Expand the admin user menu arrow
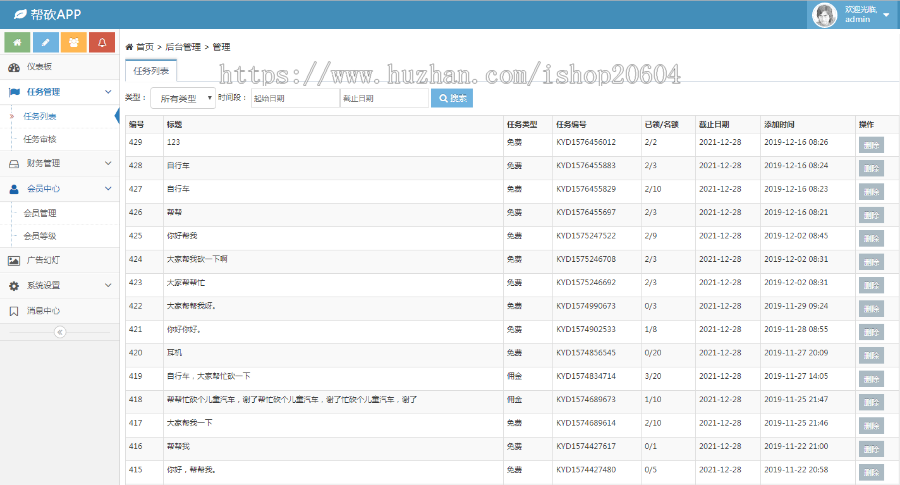This screenshot has height=485, width=900. click(886, 15)
